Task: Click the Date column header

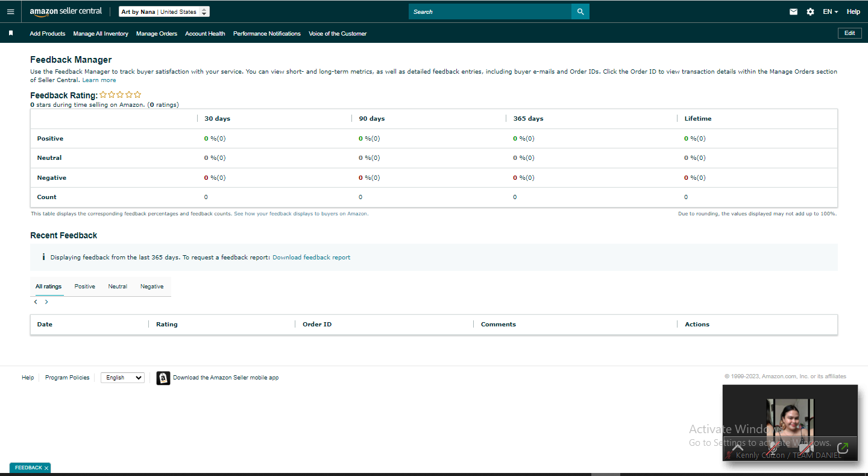Action: (45, 325)
